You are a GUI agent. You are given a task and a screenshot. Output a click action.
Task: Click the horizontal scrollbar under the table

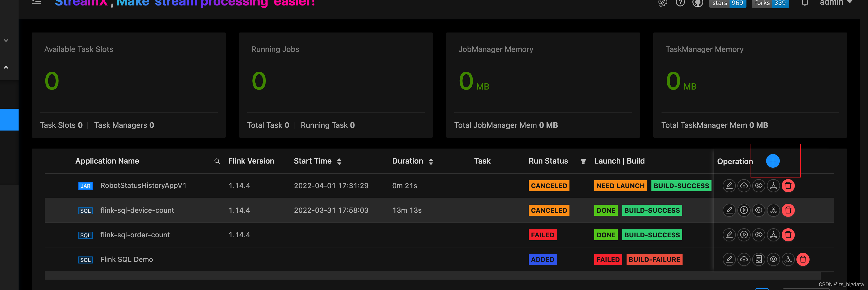pos(433,276)
